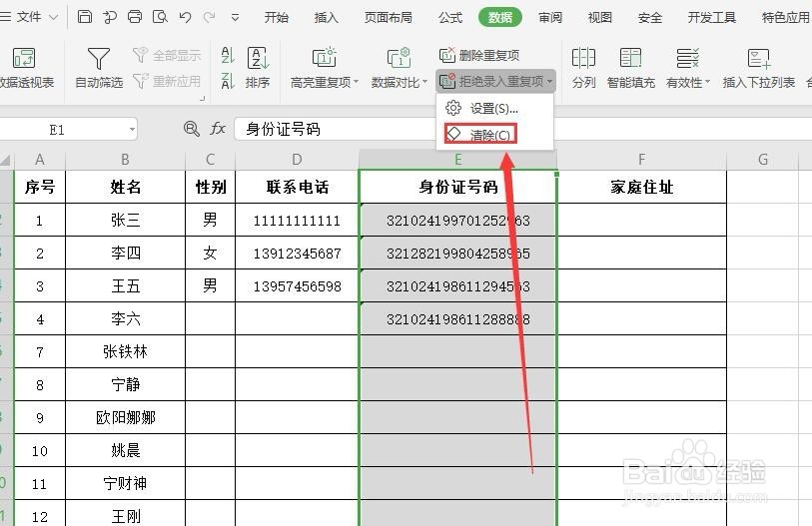The image size is (812, 526).
Task: Click the Page Setup dialog launcher under sort group
Action: pyautogui.click(x=203, y=98)
